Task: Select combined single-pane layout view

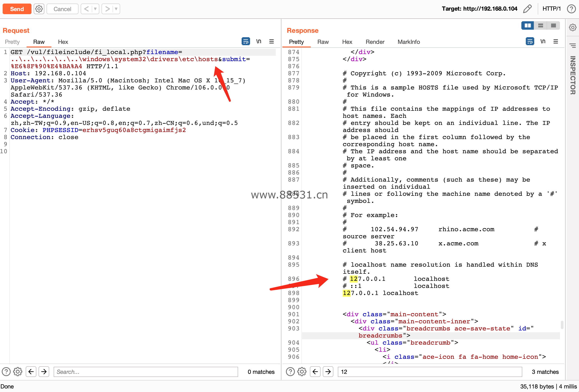Action: [554, 26]
